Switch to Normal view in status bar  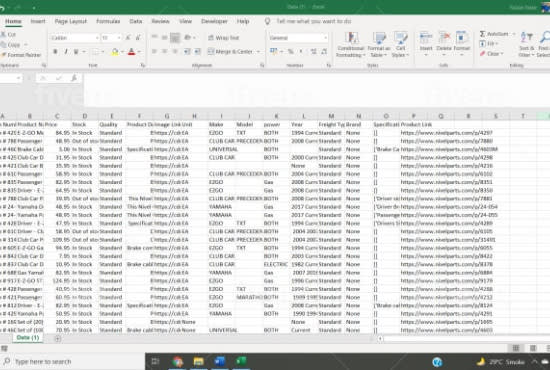coord(516,348)
